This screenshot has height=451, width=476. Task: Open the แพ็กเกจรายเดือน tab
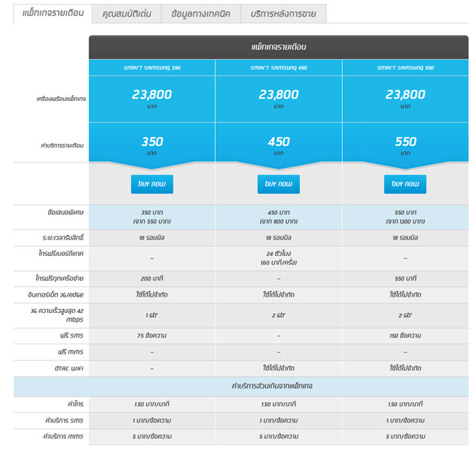tap(53, 14)
